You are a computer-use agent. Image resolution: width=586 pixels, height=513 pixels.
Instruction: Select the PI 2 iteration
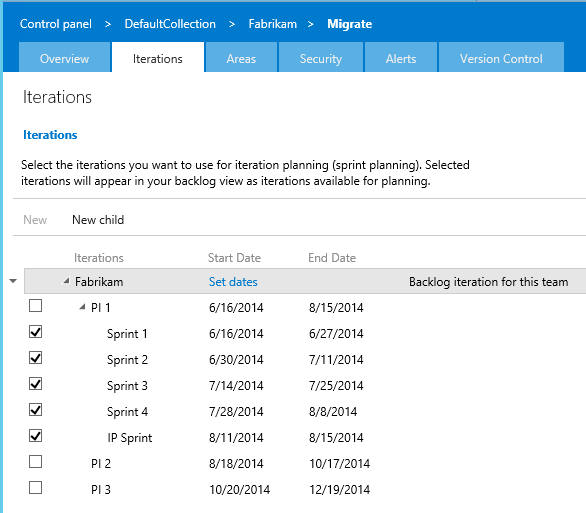coord(101,464)
